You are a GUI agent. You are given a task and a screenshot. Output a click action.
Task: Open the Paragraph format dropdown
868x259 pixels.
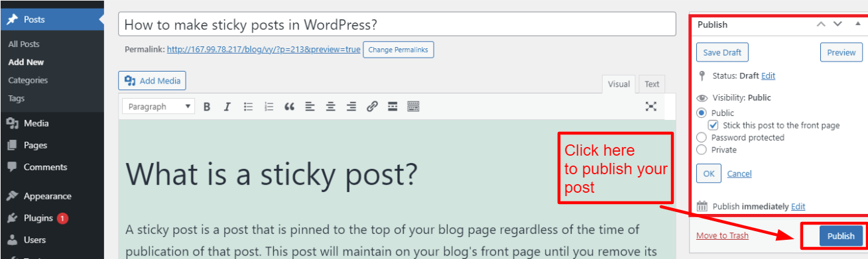[x=158, y=107]
